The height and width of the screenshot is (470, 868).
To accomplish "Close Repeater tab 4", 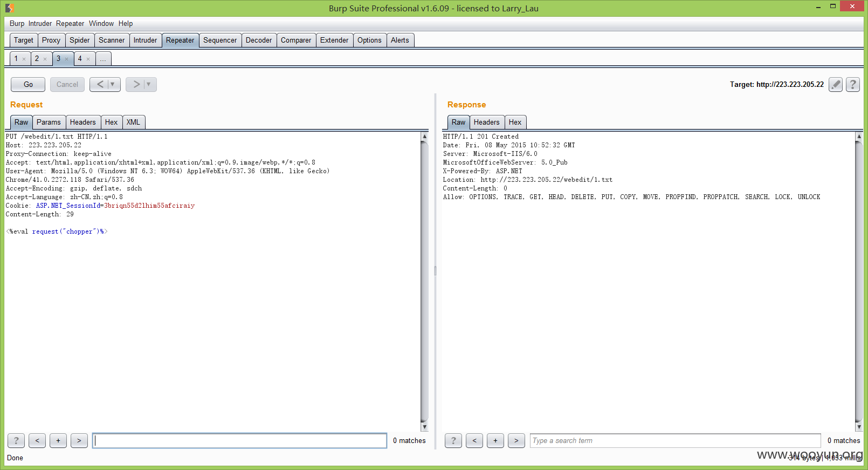I will click(88, 59).
